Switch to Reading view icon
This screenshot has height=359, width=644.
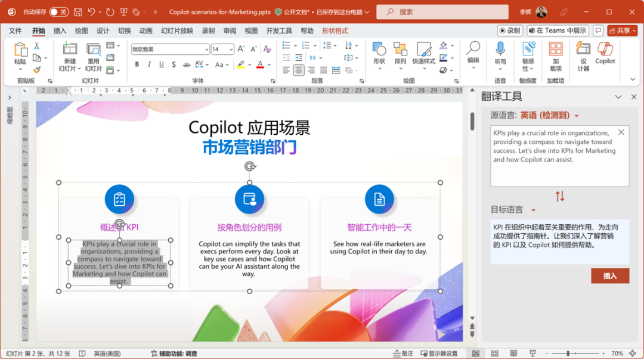tap(513, 353)
